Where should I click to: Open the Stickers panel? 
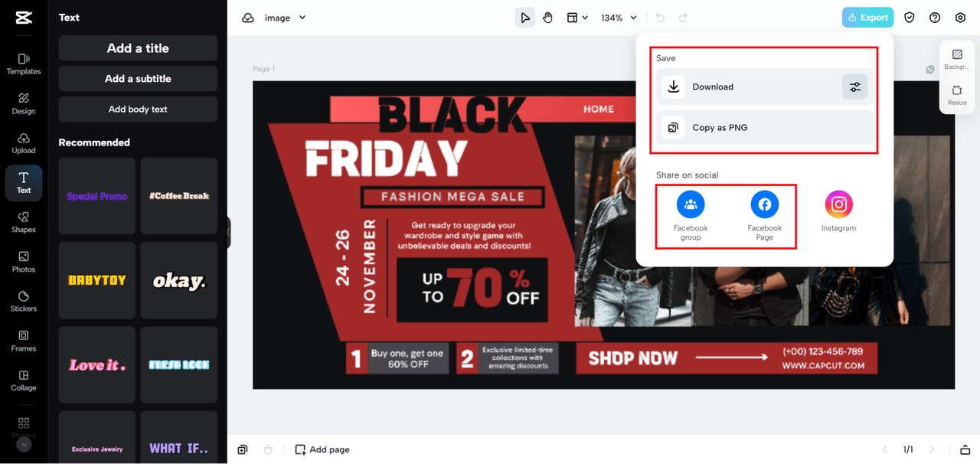[x=24, y=301]
